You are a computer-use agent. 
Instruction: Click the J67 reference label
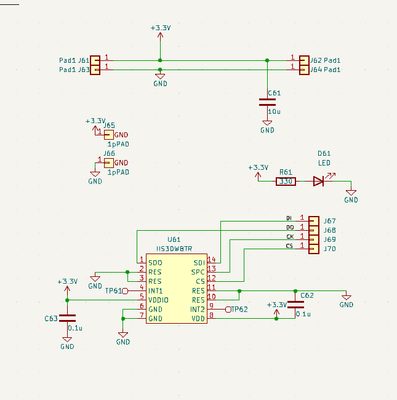(330, 221)
